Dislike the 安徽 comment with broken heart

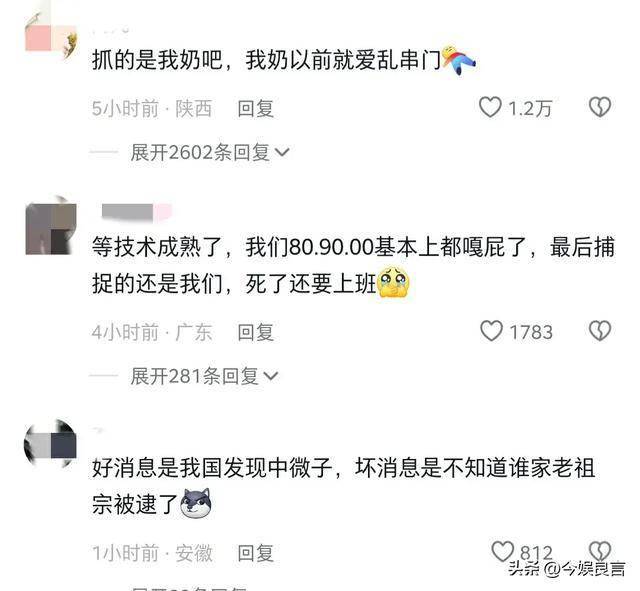600,551
